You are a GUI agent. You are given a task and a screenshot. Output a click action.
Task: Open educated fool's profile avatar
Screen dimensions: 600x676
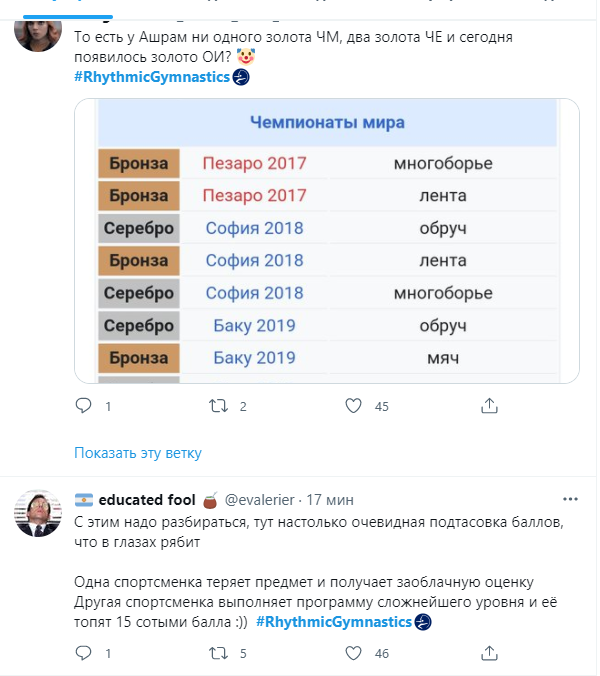36,513
